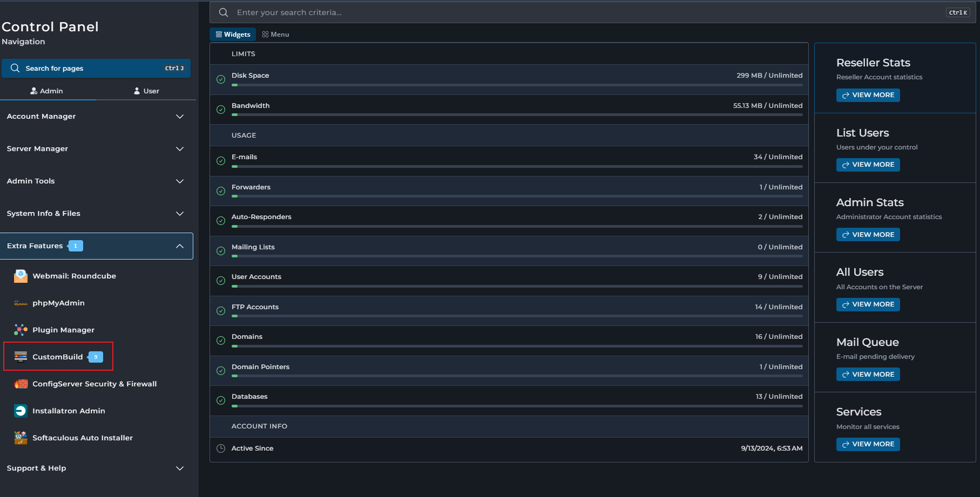
Task: Click the ctrl K shortcut badge
Action: point(958,12)
